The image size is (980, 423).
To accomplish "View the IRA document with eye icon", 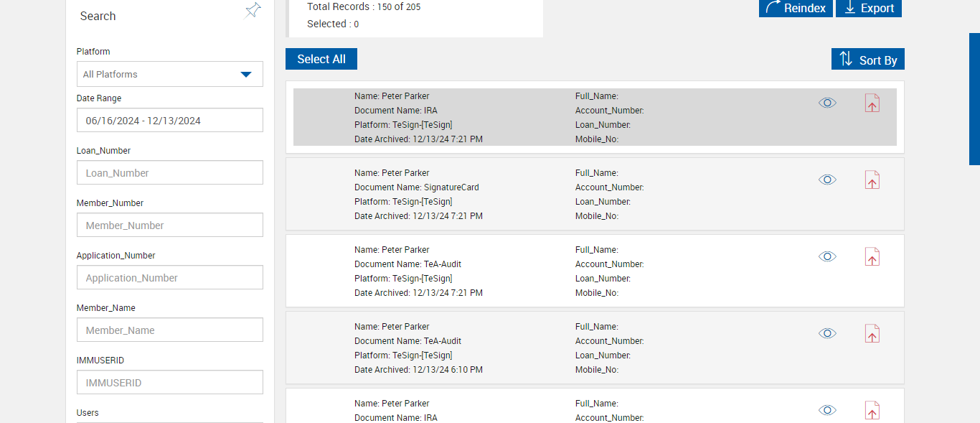I will click(x=827, y=103).
